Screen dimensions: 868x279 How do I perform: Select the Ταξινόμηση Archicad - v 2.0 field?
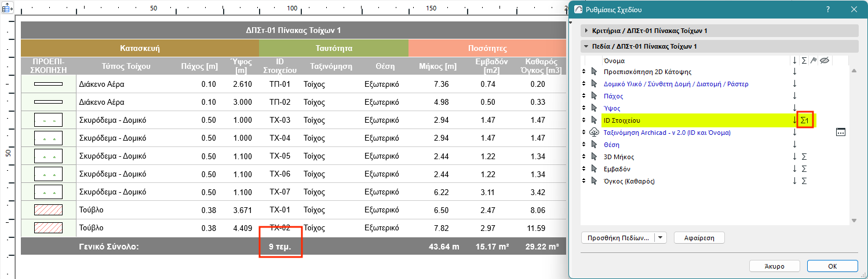click(x=667, y=133)
